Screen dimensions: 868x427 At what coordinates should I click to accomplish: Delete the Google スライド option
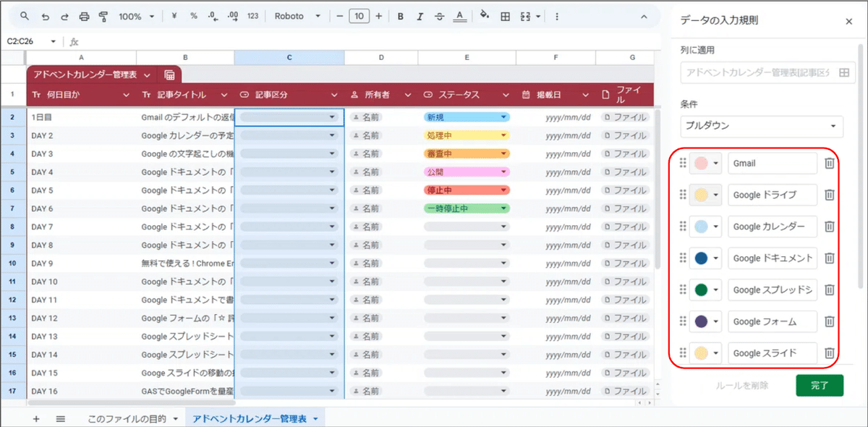pyautogui.click(x=830, y=353)
